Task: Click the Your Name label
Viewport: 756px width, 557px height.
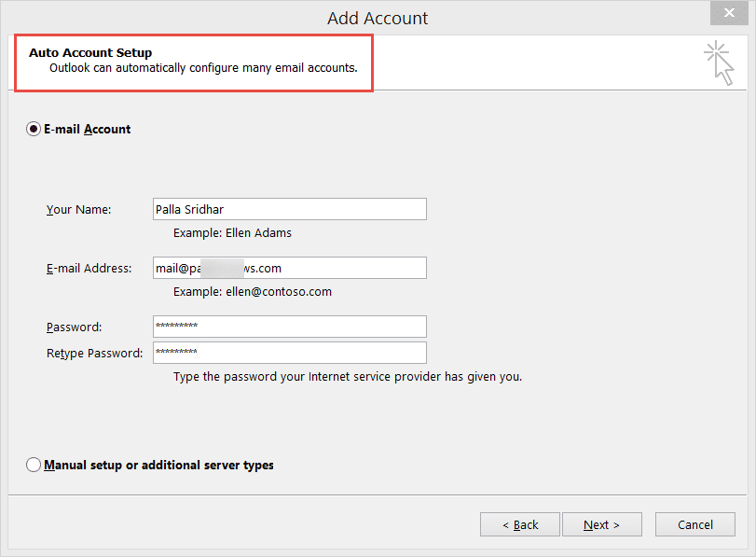Action: [79, 210]
